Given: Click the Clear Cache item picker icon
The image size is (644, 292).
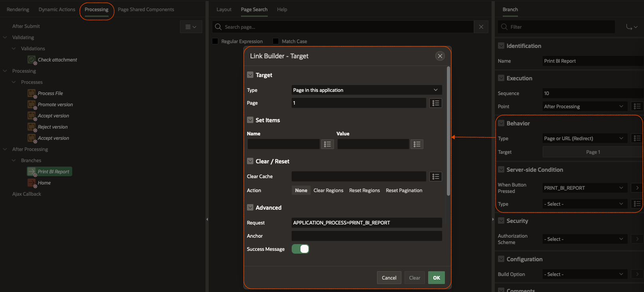Looking at the screenshot, I should pos(435,177).
